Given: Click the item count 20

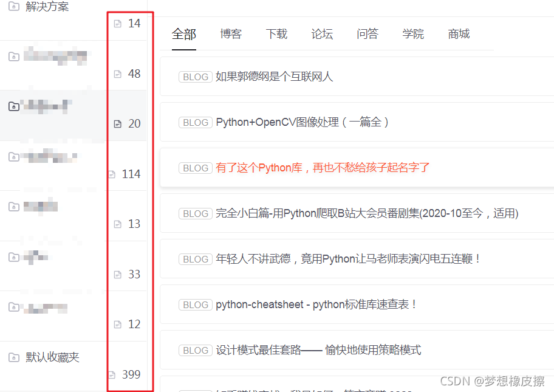Looking at the screenshot, I should [x=134, y=123].
